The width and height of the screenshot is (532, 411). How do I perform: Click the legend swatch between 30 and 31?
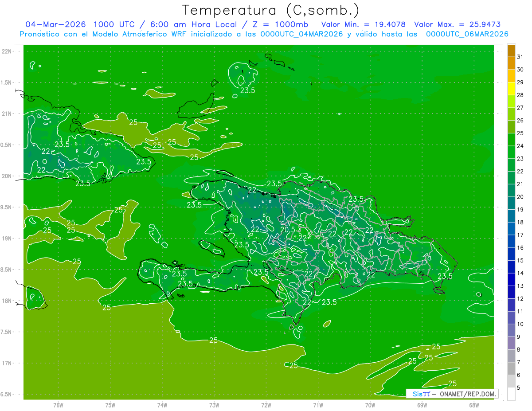tap(511, 63)
